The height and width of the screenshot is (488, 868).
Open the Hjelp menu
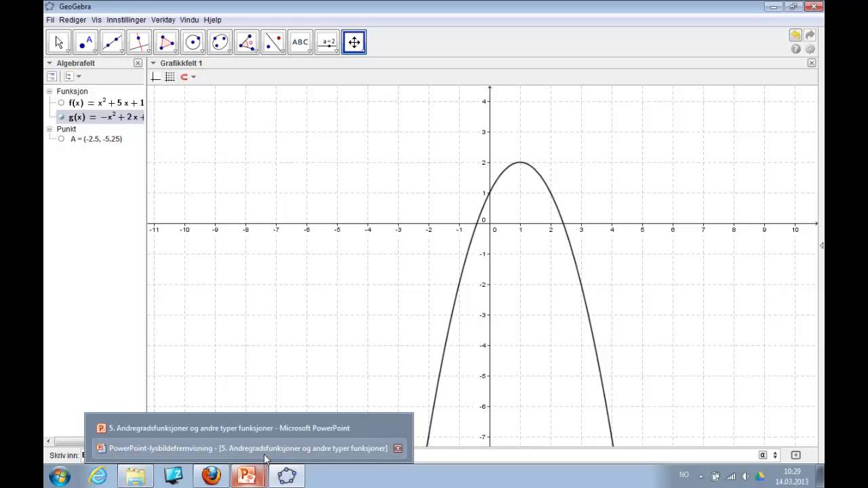[x=212, y=20]
